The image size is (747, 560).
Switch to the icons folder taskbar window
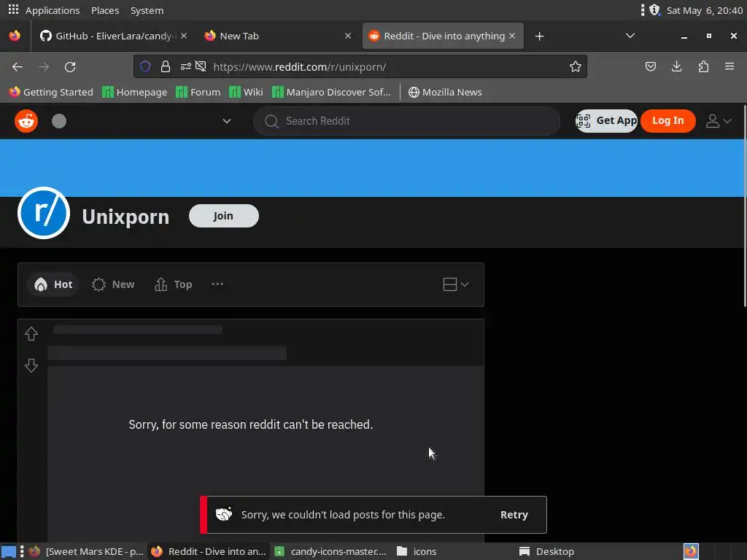(417, 551)
